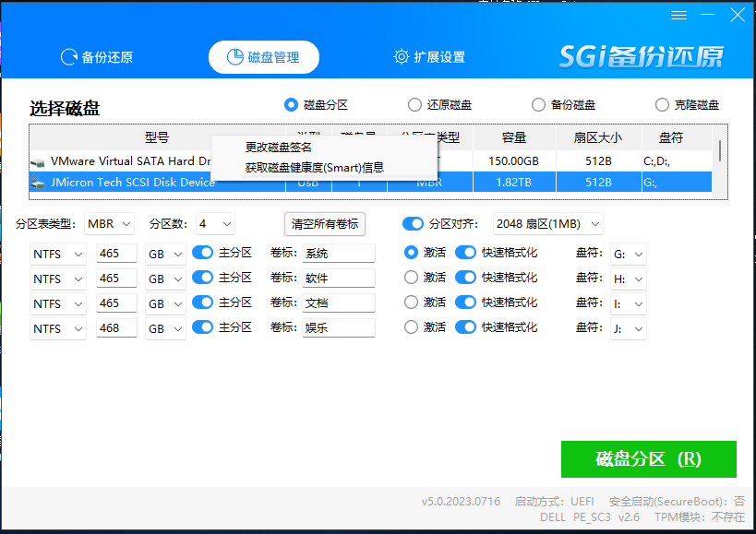Click the 扩展设置 gear icon
756x534 pixels.
[x=402, y=57]
